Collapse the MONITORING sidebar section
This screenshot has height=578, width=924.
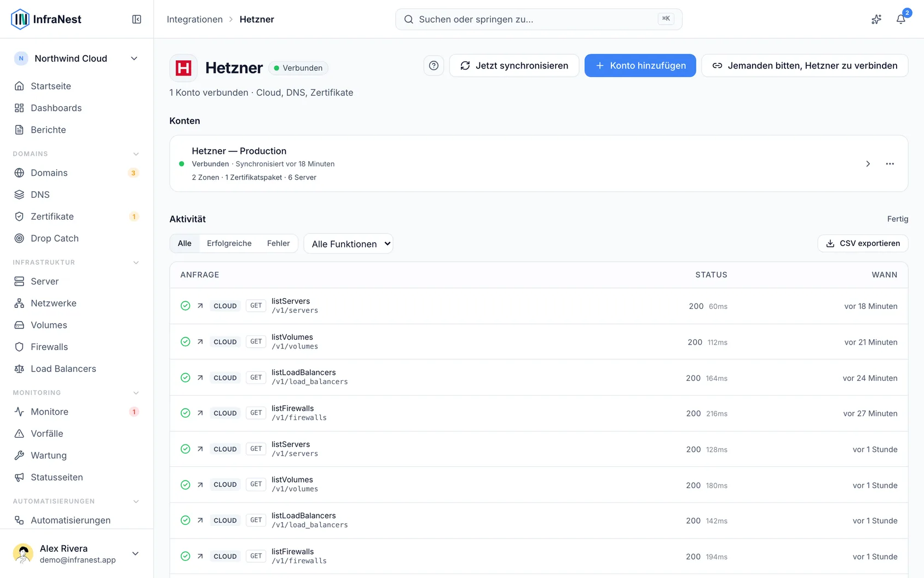(x=136, y=393)
